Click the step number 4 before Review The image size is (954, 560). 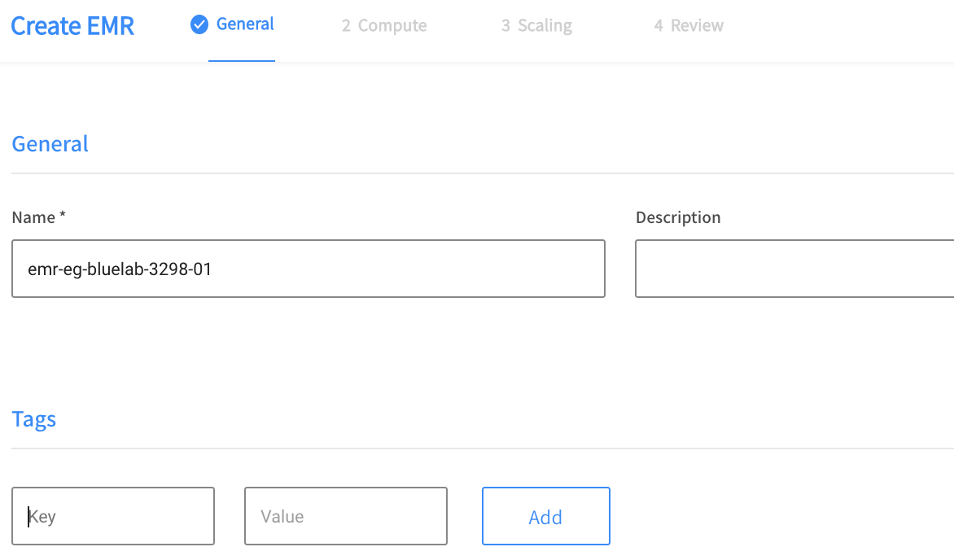[x=659, y=26]
